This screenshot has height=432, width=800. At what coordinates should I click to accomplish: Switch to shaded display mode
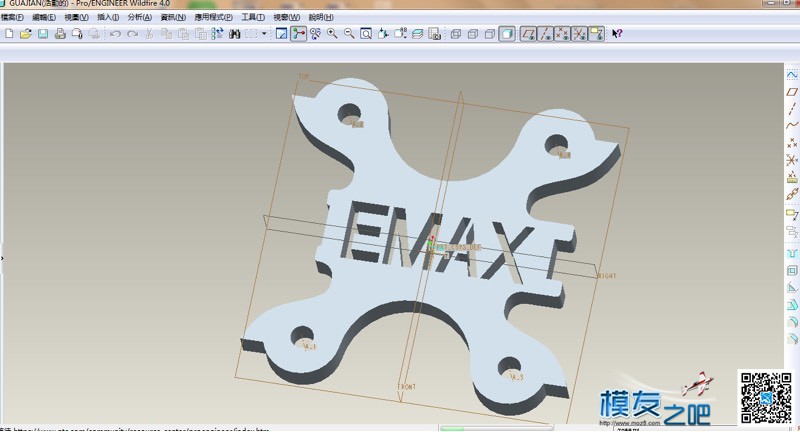click(x=507, y=34)
